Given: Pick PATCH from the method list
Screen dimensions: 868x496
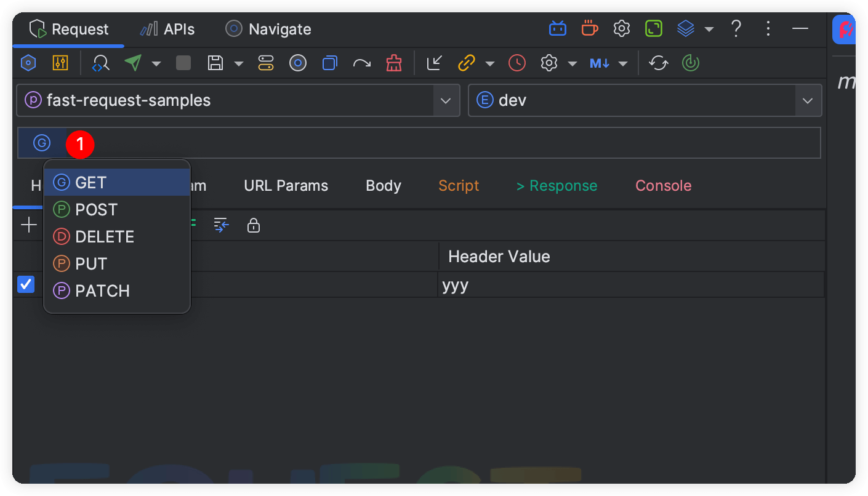Looking at the screenshot, I should click(x=102, y=291).
